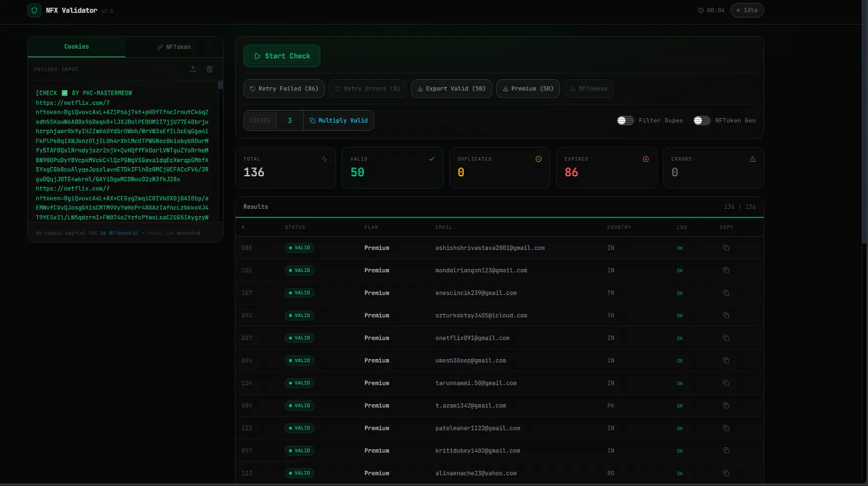Click the clock icon beside the 00:04 timer

(x=701, y=10)
